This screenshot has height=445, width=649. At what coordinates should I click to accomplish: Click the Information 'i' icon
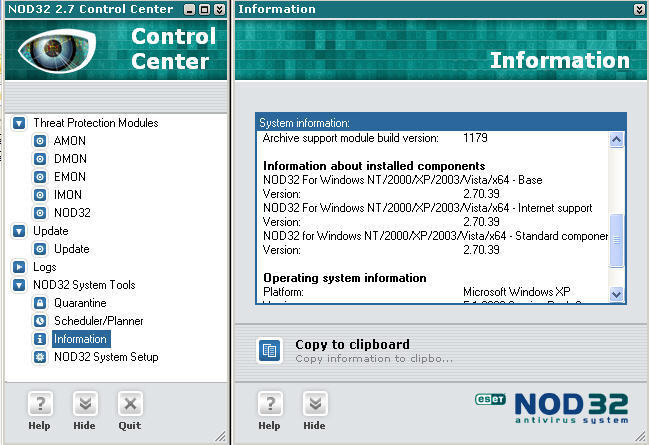[40, 339]
